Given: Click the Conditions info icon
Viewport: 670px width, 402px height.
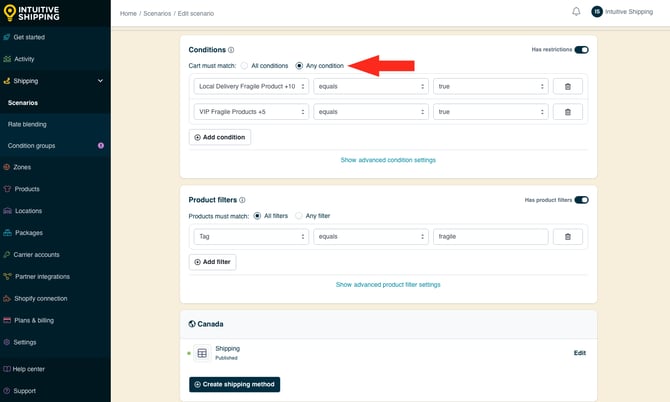Looking at the screenshot, I should point(231,50).
